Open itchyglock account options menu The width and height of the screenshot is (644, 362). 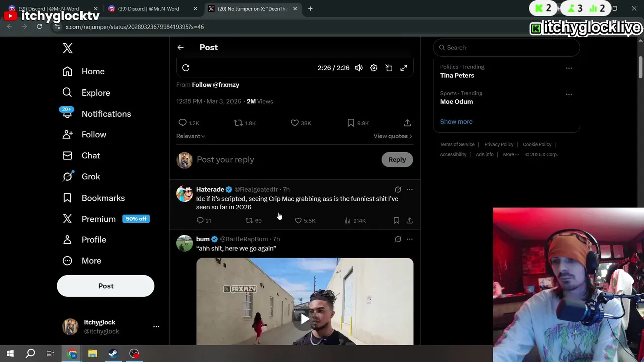156,327
